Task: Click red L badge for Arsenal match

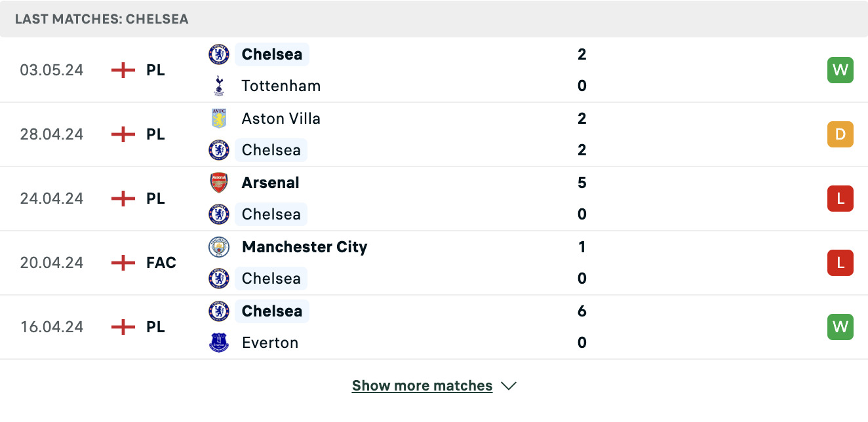Action: click(x=840, y=199)
